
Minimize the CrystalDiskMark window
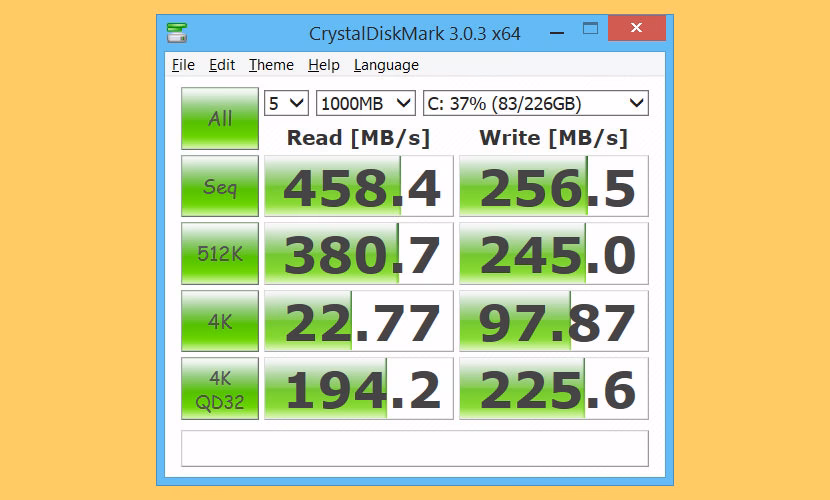point(556,32)
